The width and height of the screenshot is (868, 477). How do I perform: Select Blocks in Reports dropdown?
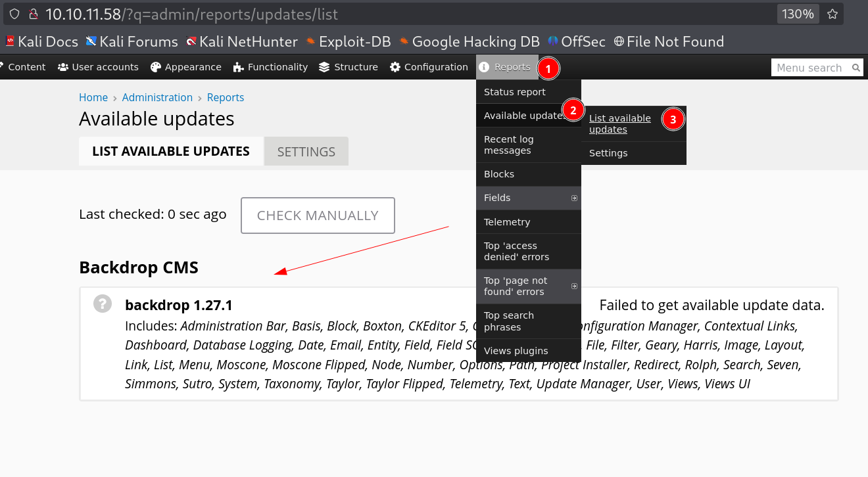point(529,174)
